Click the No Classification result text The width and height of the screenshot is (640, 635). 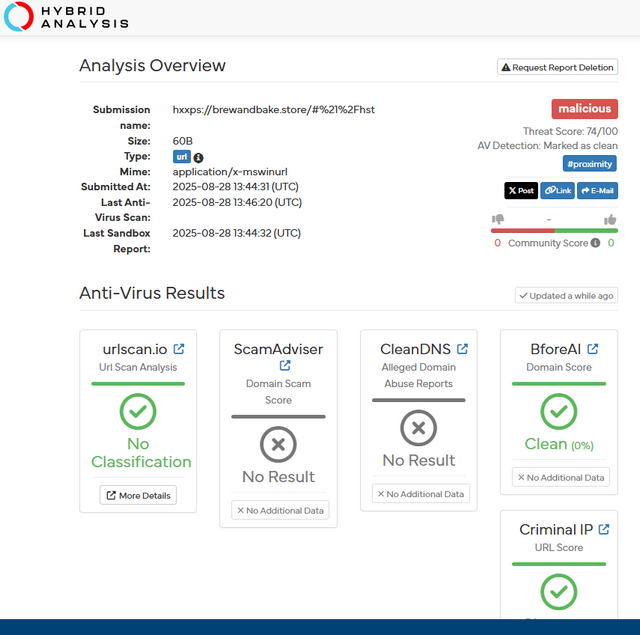141,453
